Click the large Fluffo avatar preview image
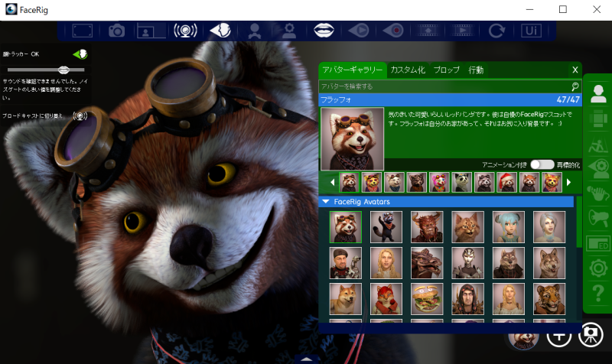612x364 pixels. [x=352, y=139]
